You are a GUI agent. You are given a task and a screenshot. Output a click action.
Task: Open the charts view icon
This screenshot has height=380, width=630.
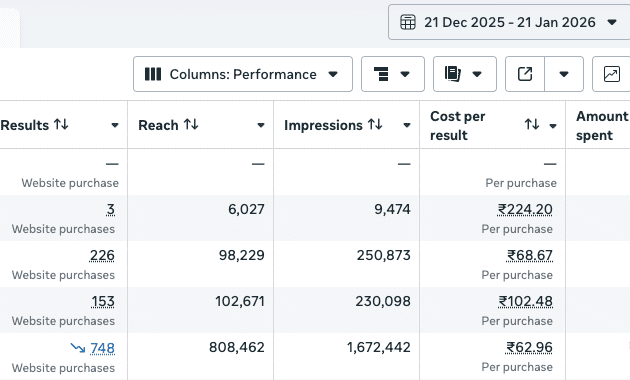[612, 74]
